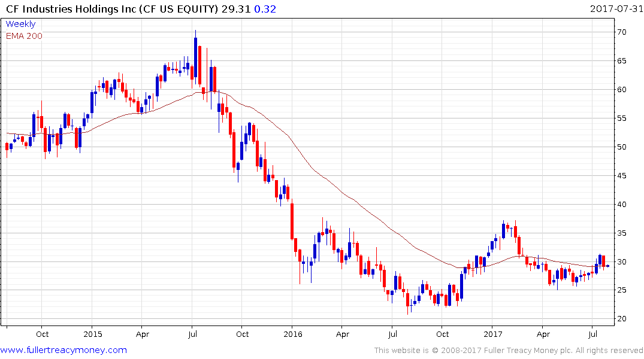The width and height of the screenshot is (644, 359).
Task: Click the 35 price axis label
Action: coord(621,233)
